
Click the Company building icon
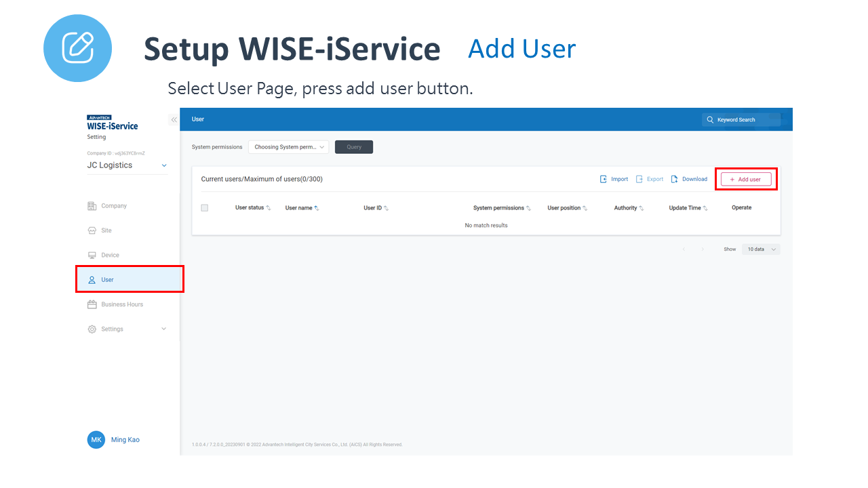pos(92,206)
